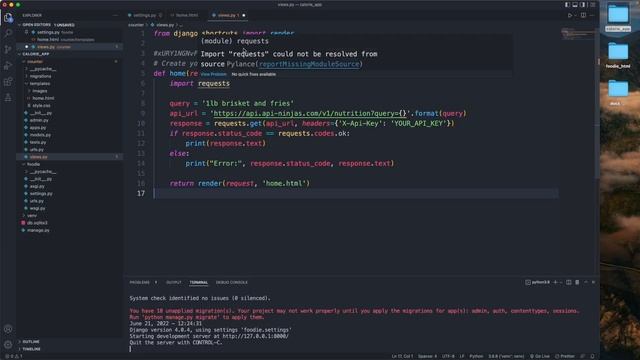Switch to the PROBLEMS panel tab
This screenshot has height=360, width=640.
(140, 282)
